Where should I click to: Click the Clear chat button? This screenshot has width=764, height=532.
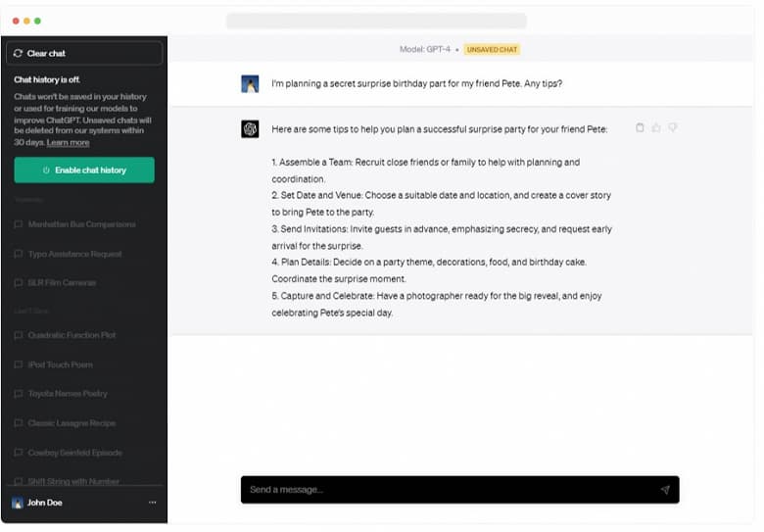coord(84,53)
